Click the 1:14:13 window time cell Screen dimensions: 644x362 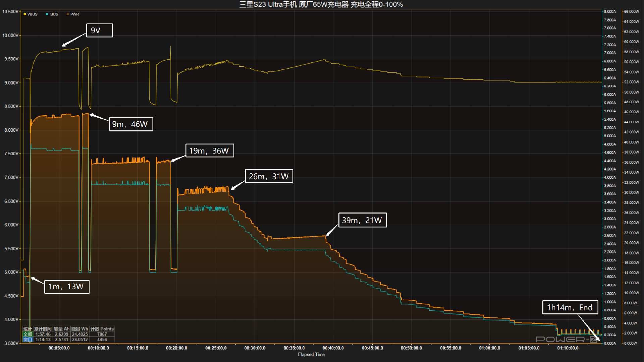pos(43,340)
